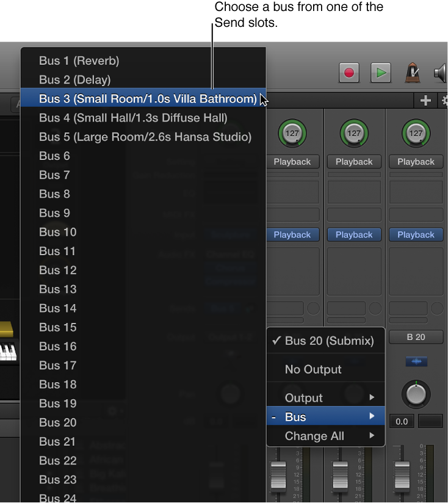Click the 0.0 volume value field
The width and height of the screenshot is (448, 503).
(x=402, y=421)
